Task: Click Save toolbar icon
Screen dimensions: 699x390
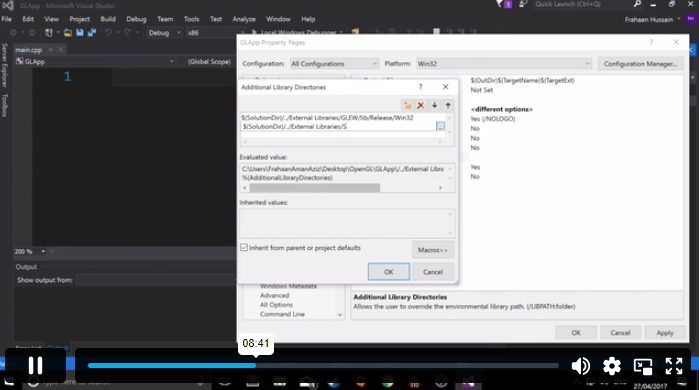Action: [x=80, y=33]
